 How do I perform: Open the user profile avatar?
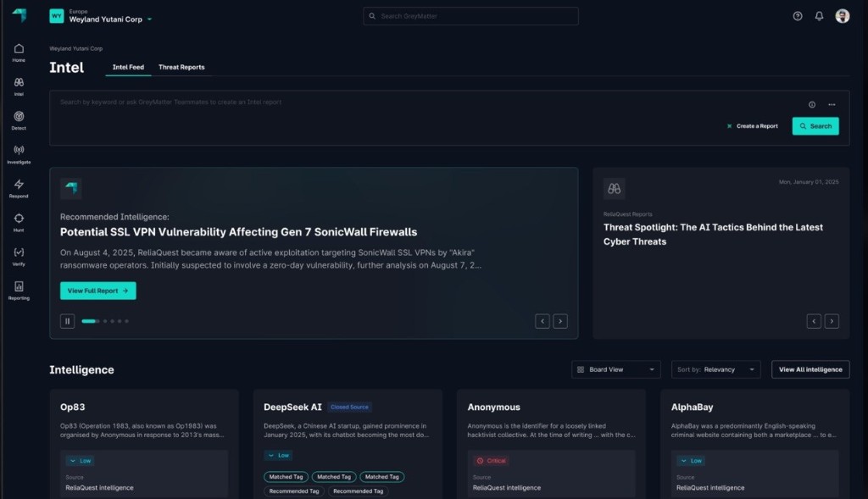coord(842,16)
